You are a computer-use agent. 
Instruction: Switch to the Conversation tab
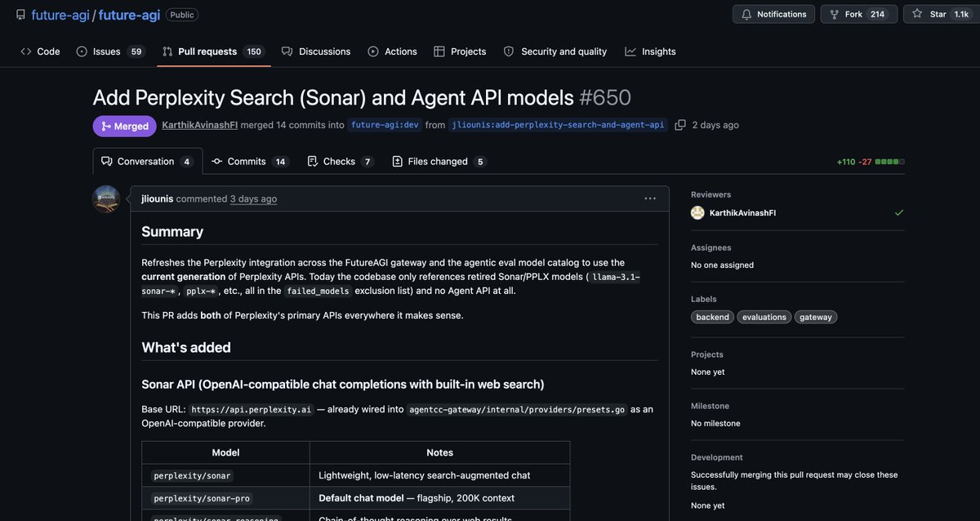147,161
